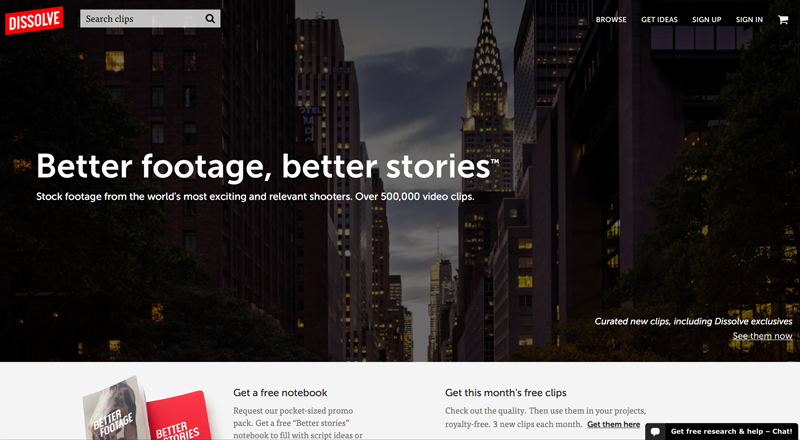This screenshot has width=800, height=440.
Task: Select the Get a free notebook heading
Action: click(x=280, y=393)
